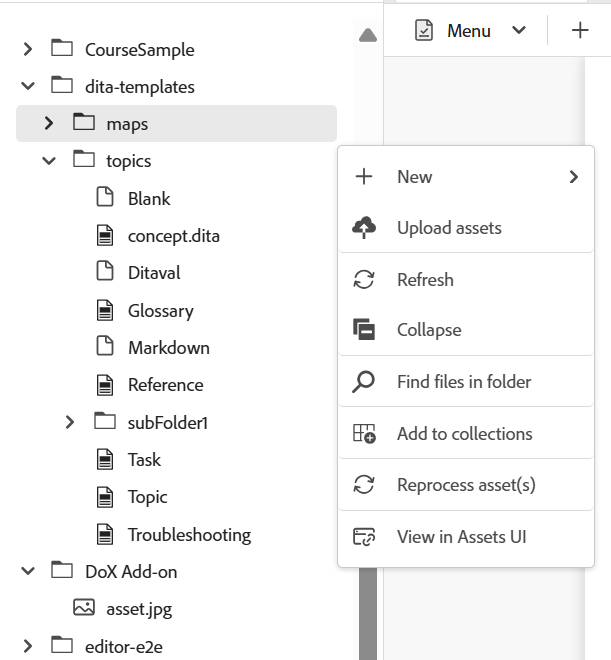Collapse the dita-templates folder
The image size is (611, 660).
point(28,86)
